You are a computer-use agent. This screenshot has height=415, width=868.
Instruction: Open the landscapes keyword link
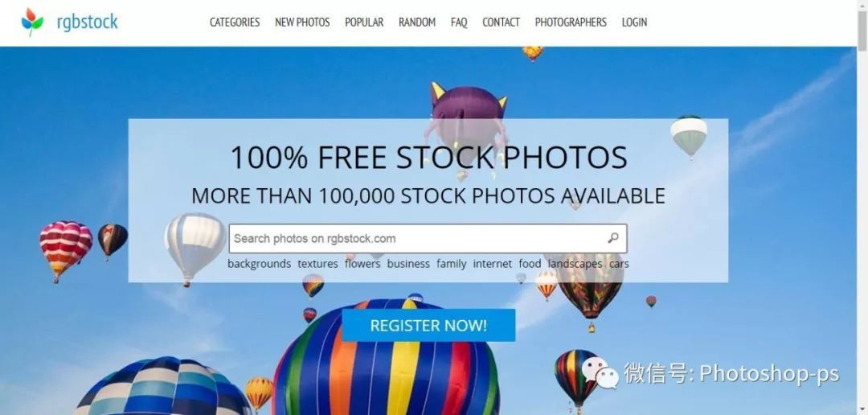[x=575, y=264]
